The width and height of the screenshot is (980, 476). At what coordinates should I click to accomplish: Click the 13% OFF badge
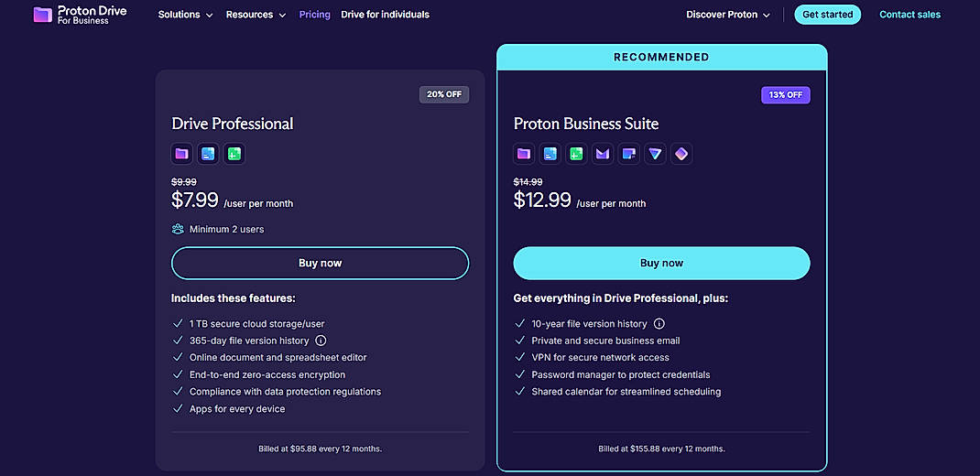pos(786,95)
